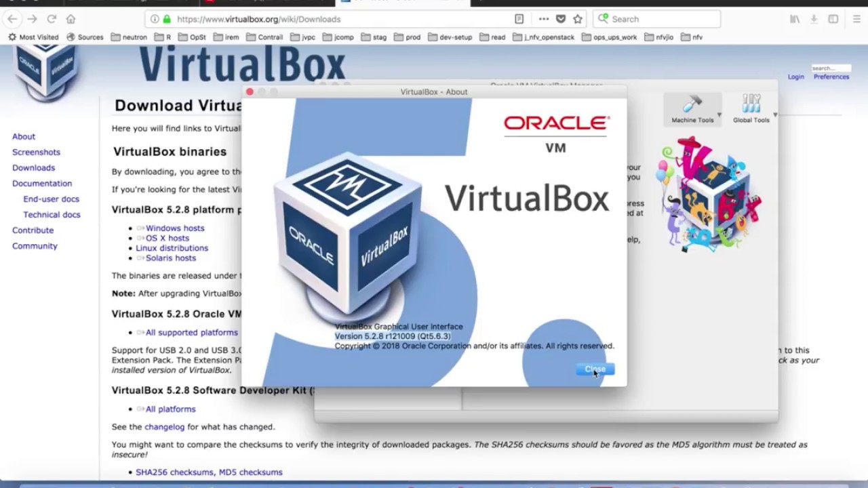Click the About link in site sidebar
Image resolution: width=868 pixels, height=488 pixels.
click(24, 136)
